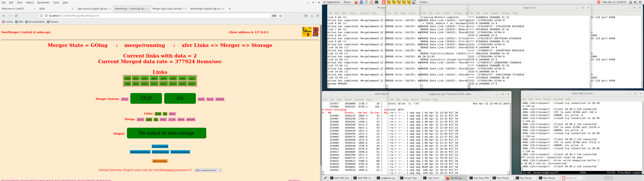Click the Save to Pocket icon
Viewport: 644px width, 181px height.
[x=306, y=16]
